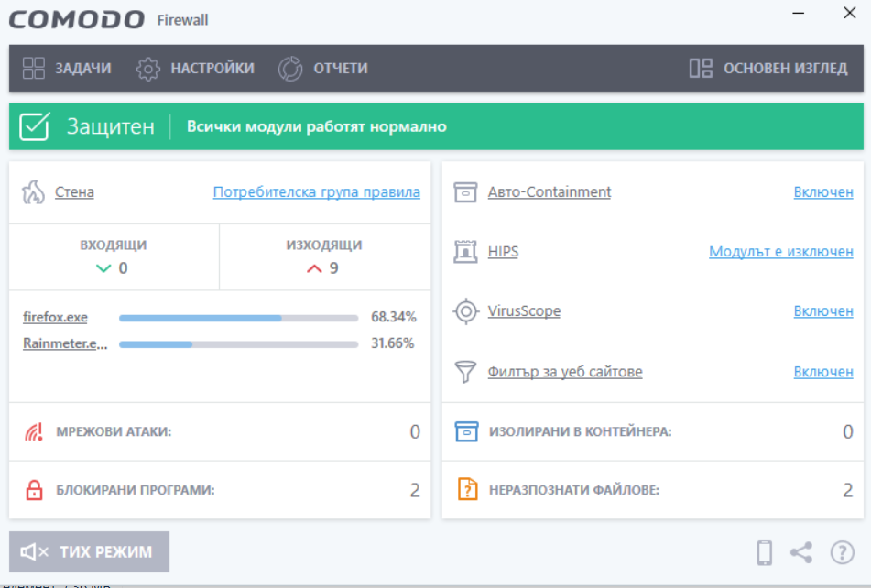
Task: Click the blocked programs count 2
Action: coord(415,490)
